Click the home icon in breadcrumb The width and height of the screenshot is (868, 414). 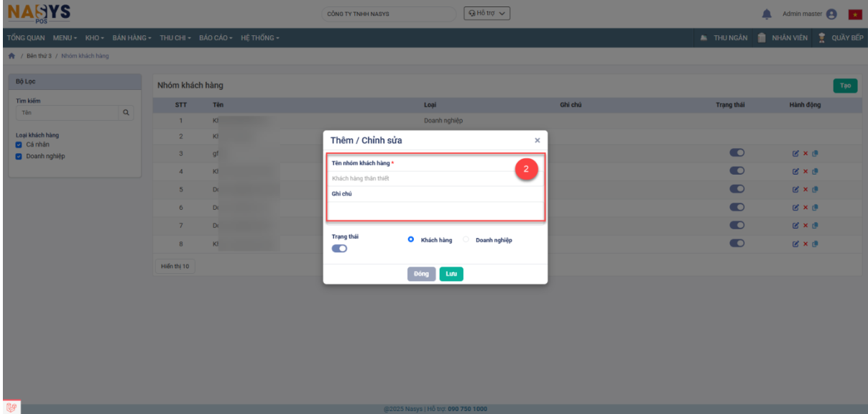11,56
